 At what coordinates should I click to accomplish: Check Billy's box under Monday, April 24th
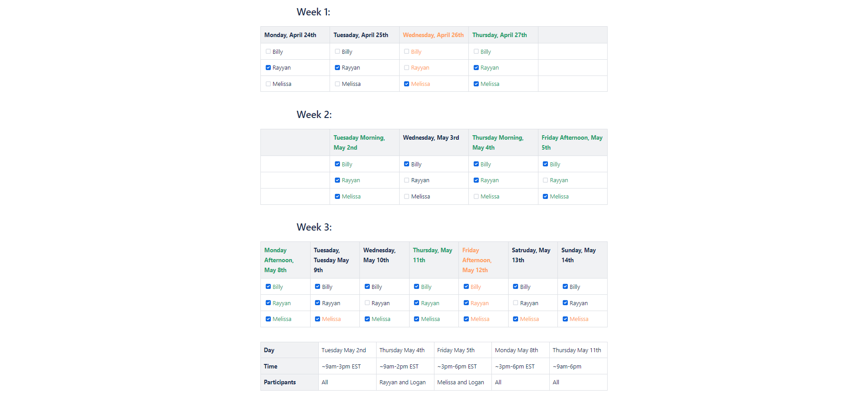tap(268, 52)
